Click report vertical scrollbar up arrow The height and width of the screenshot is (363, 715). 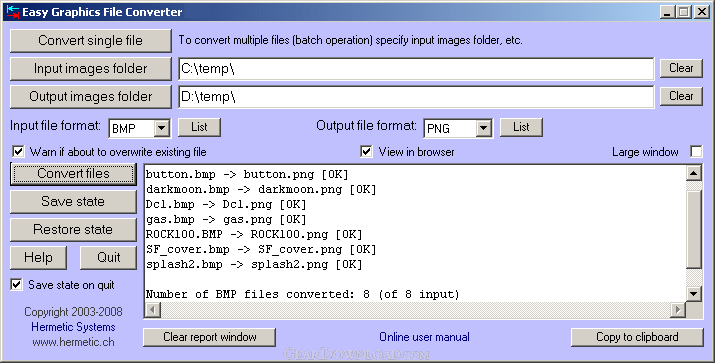click(x=694, y=173)
